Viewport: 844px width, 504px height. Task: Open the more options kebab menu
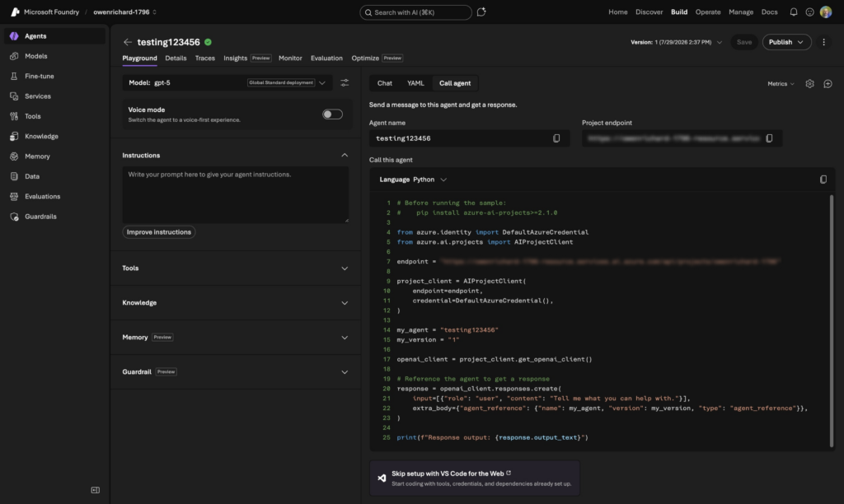coord(823,42)
